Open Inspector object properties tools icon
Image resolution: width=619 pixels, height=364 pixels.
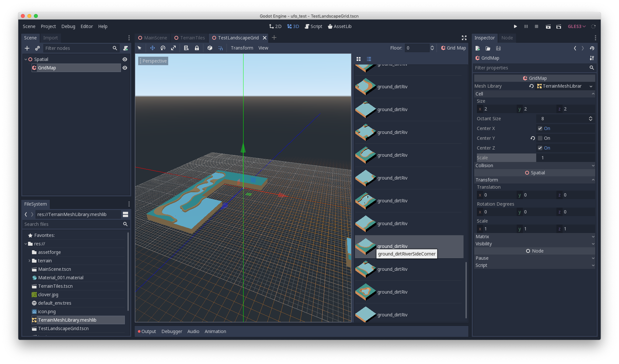pos(592,58)
